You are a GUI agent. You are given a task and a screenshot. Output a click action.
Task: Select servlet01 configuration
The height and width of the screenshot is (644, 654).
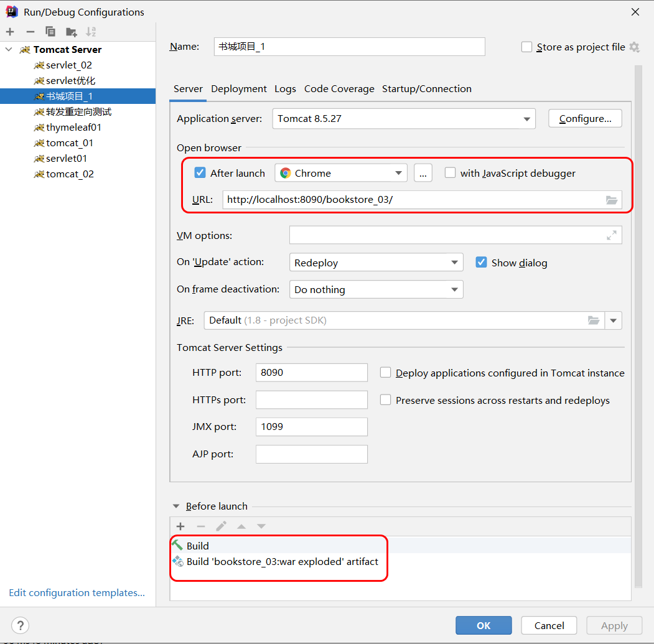(x=78, y=159)
